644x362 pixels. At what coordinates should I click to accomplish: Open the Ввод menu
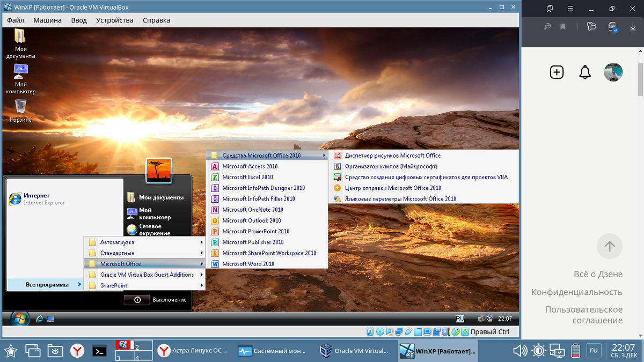coord(79,20)
